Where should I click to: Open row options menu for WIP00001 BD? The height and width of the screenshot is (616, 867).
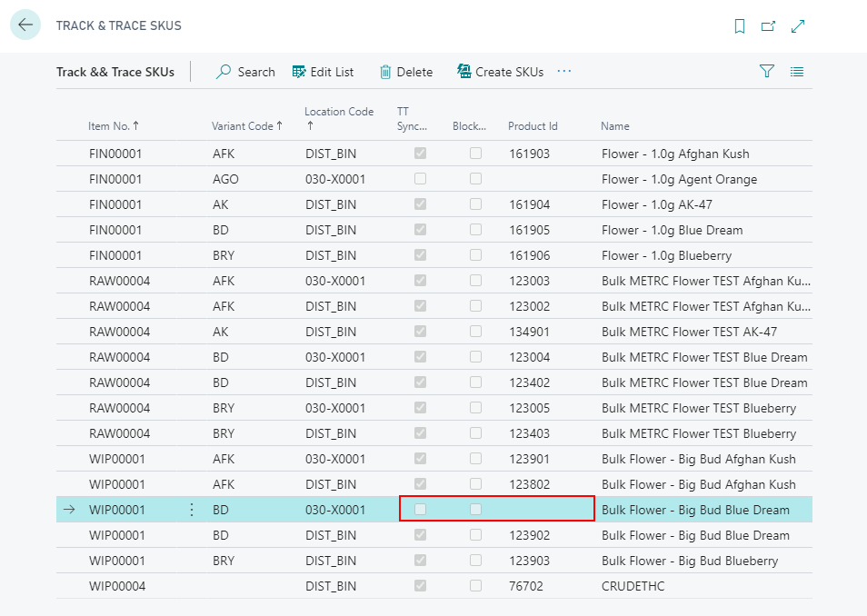[x=191, y=510]
